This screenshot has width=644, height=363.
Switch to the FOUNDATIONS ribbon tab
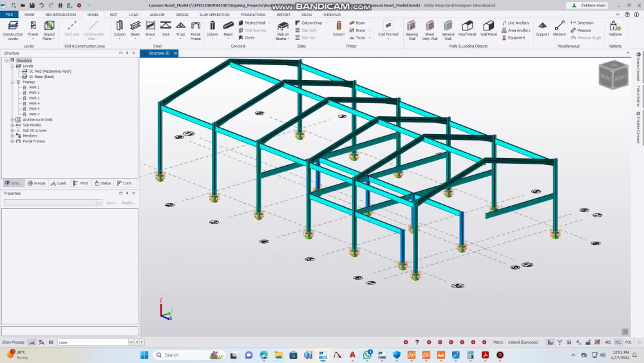(x=253, y=14)
